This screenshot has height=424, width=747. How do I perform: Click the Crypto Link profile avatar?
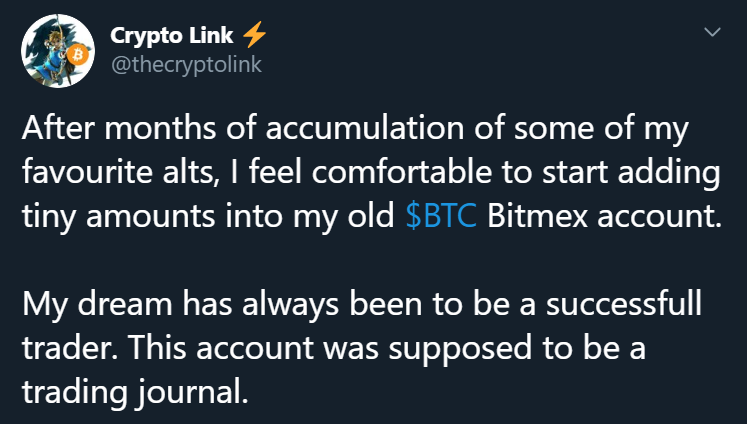pos(58,50)
